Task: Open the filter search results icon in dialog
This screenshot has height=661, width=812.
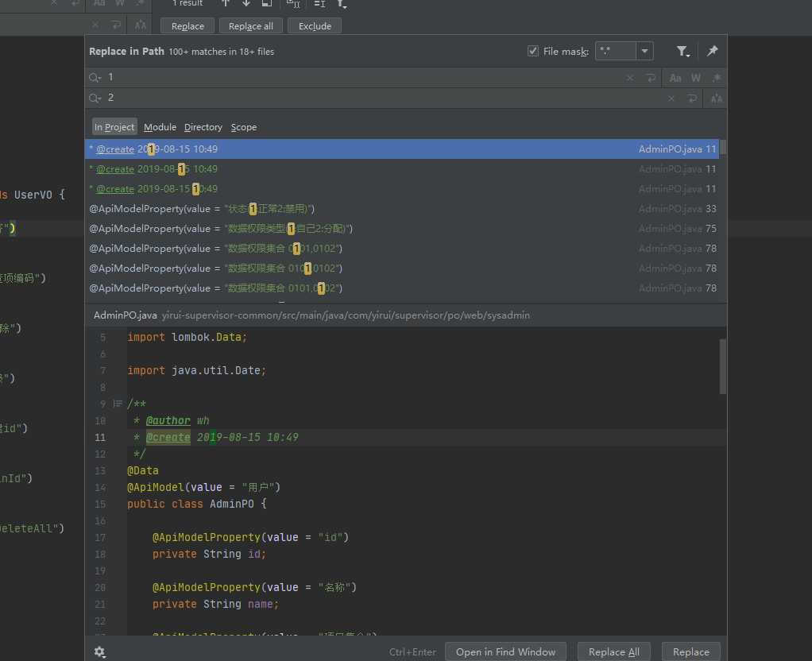Action: point(682,52)
